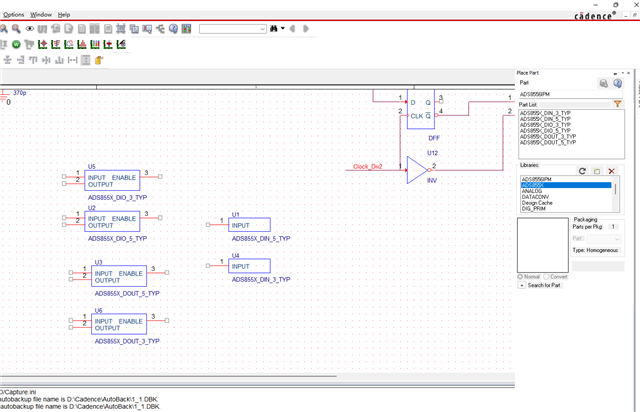Image resolution: width=640 pixels, height=412 pixels.
Task: Open the toolbar search combo box dropdown
Action: click(x=263, y=29)
